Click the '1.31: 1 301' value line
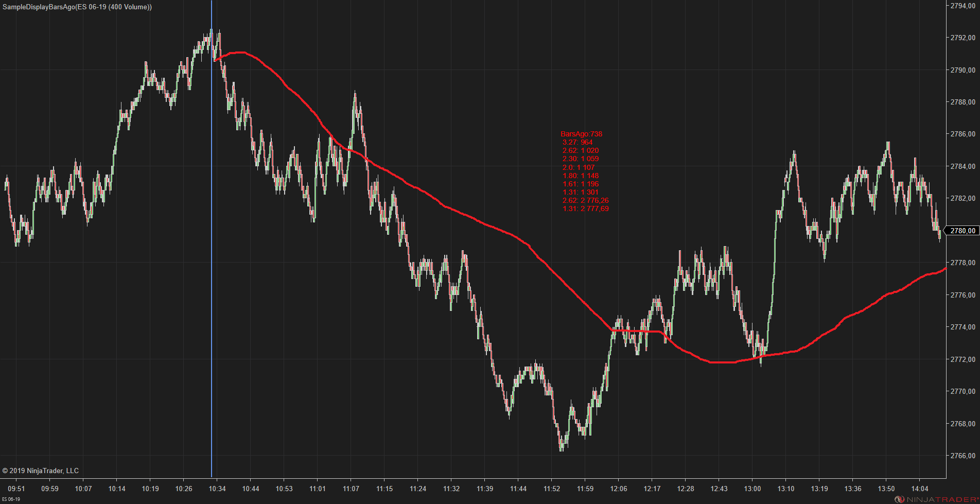Screen dimensions: 980x504 point(581,192)
